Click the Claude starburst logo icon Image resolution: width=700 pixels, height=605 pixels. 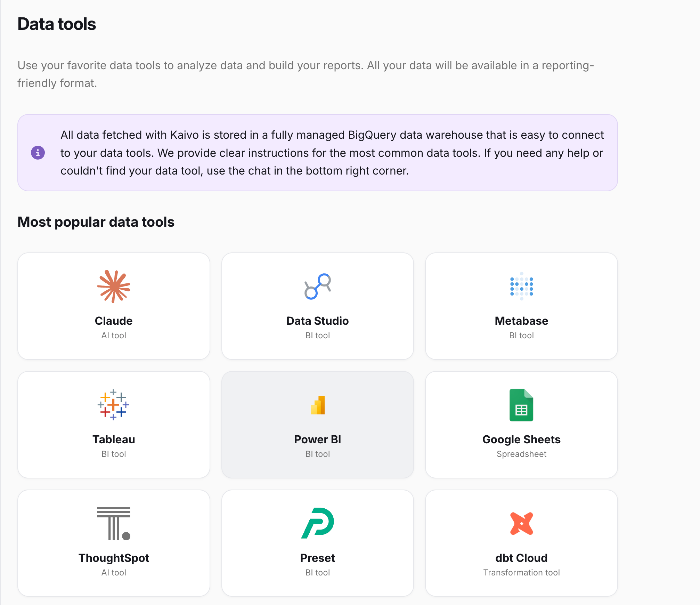click(114, 286)
